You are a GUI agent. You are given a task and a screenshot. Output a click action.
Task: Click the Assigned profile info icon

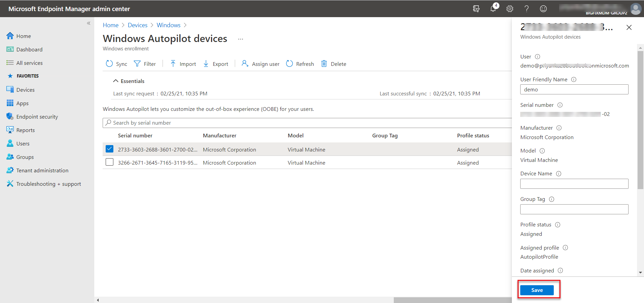pos(565,248)
